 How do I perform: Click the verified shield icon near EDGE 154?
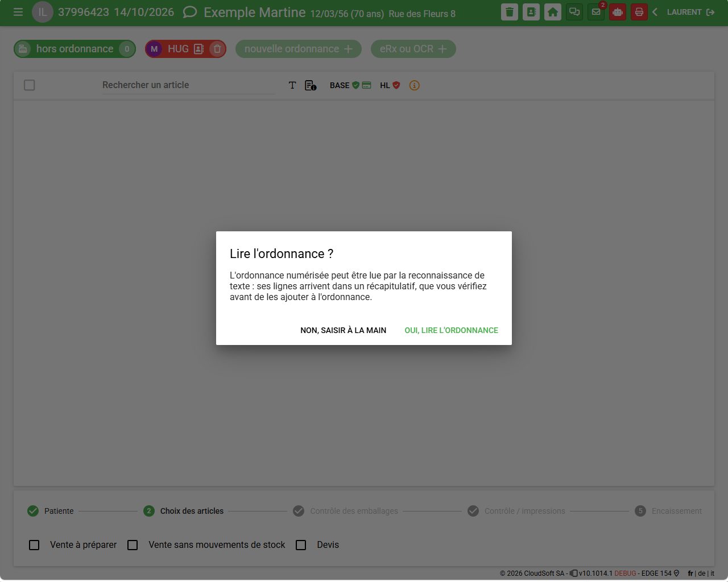[676, 573]
